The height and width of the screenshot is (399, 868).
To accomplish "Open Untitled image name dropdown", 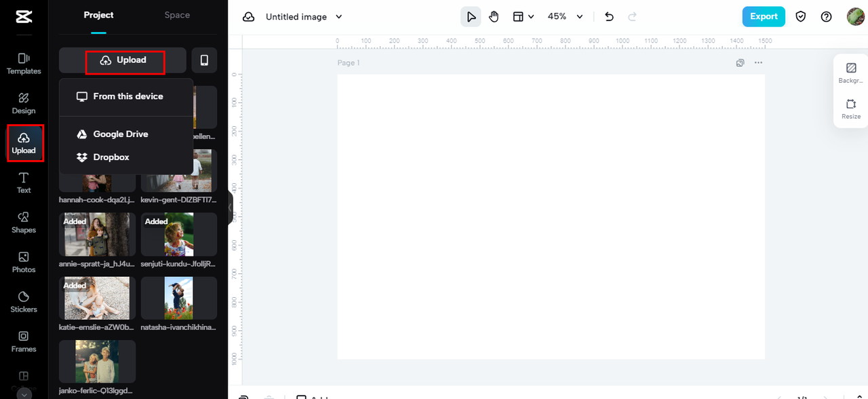I will (304, 17).
